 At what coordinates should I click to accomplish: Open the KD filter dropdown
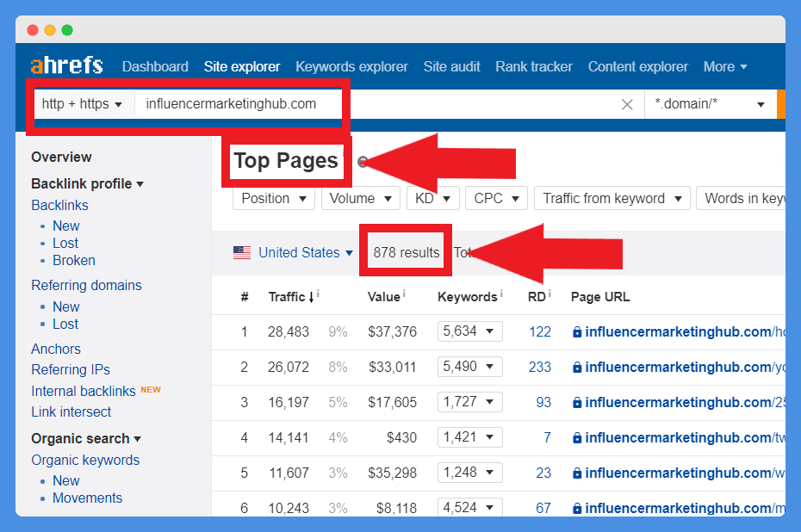point(433,198)
